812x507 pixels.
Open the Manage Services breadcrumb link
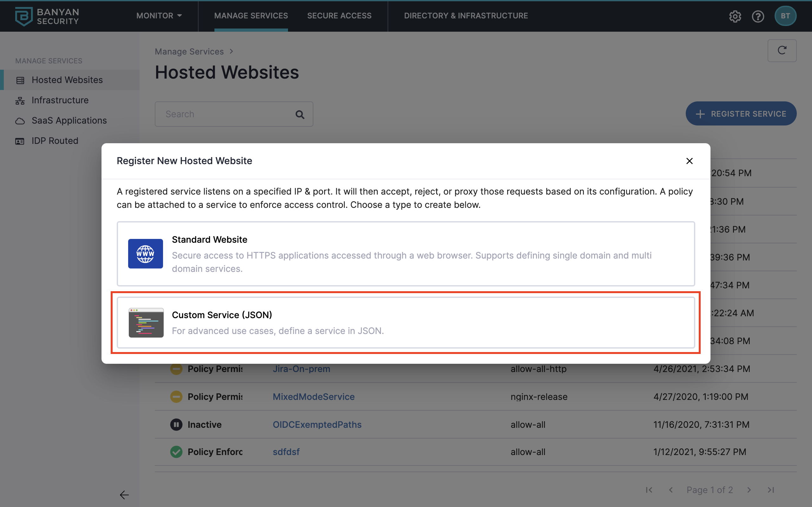[189, 52]
